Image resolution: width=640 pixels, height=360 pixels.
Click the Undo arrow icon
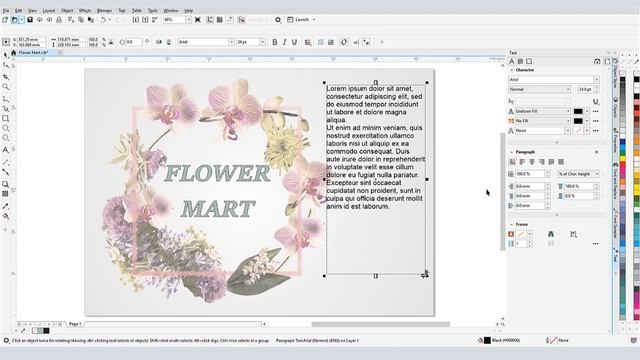click(x=103, y=20)
